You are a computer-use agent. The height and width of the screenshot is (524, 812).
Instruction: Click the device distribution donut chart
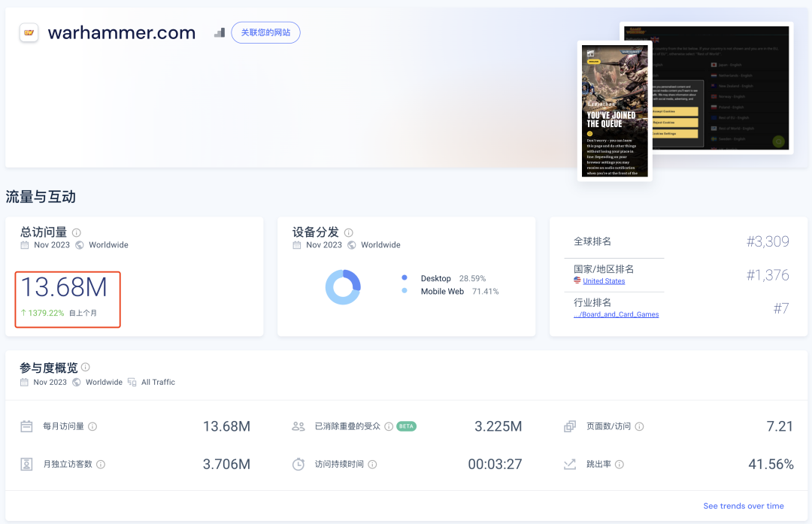[x=343, y=287]
